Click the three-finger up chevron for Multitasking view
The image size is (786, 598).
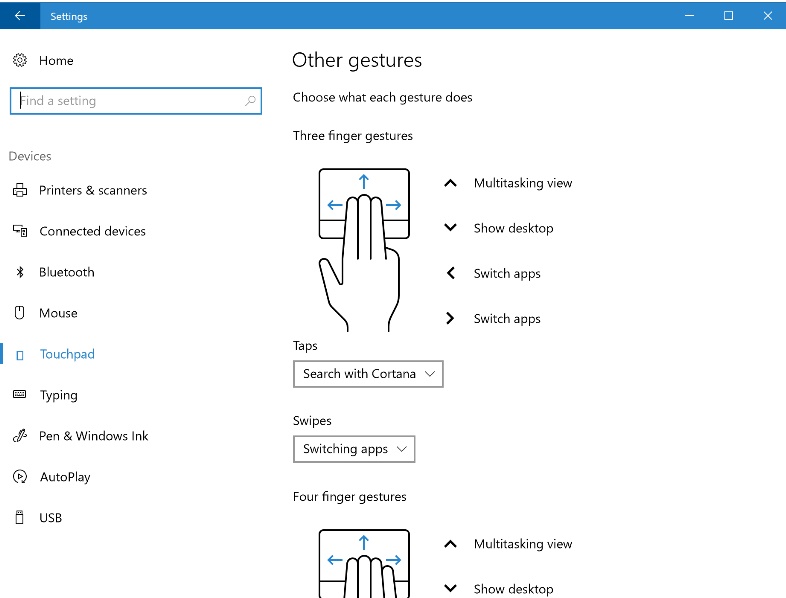(451, 183)
